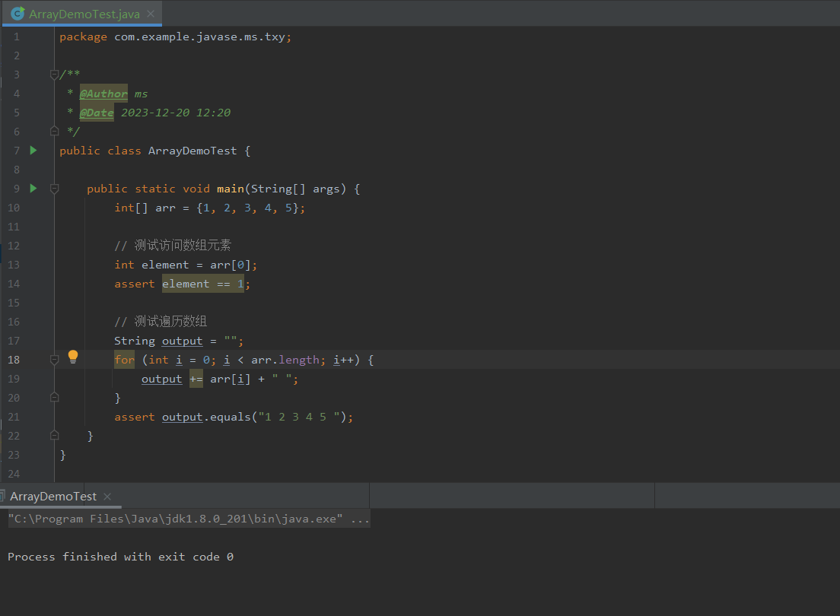The image size is (840, 616).
Task: Close the ArrayDemoTest run tab
Action: point(107,497)
